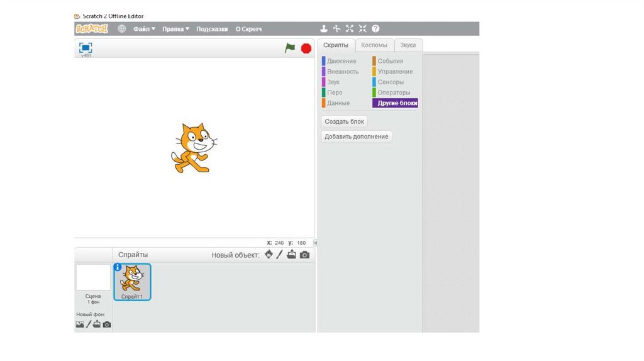The image size is (644, 361).
Task: Select the Другие блоки category
Action: point(395,103)
